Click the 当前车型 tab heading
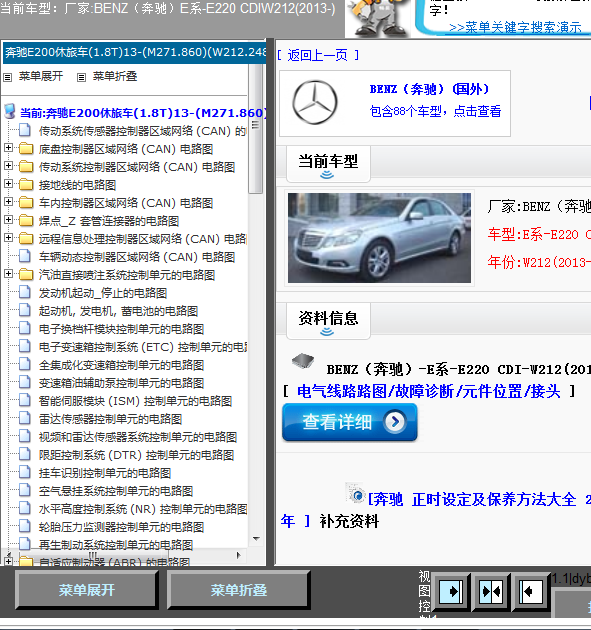Image resolution: width=591 pixels, height=630 pixels. [x=328, y=162]
